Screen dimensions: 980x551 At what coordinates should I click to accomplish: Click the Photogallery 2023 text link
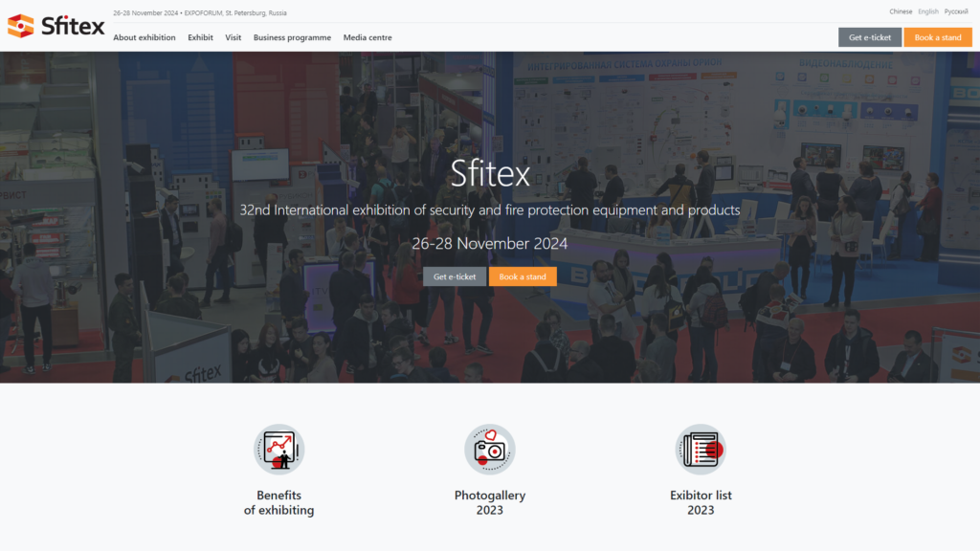490,502
